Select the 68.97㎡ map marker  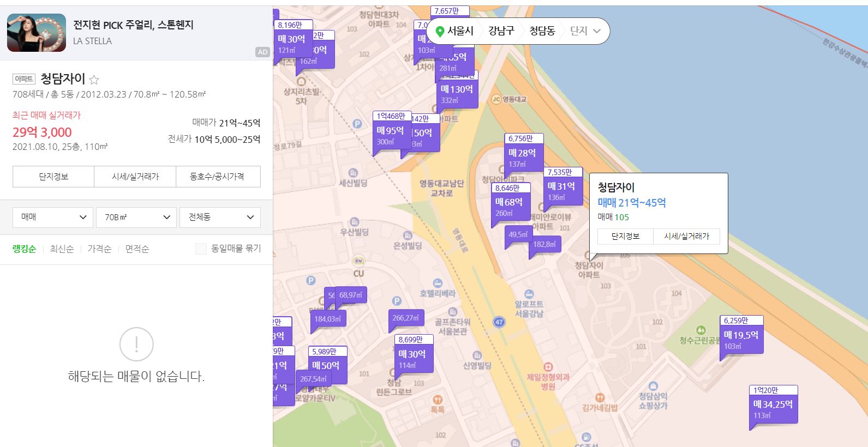351,295
